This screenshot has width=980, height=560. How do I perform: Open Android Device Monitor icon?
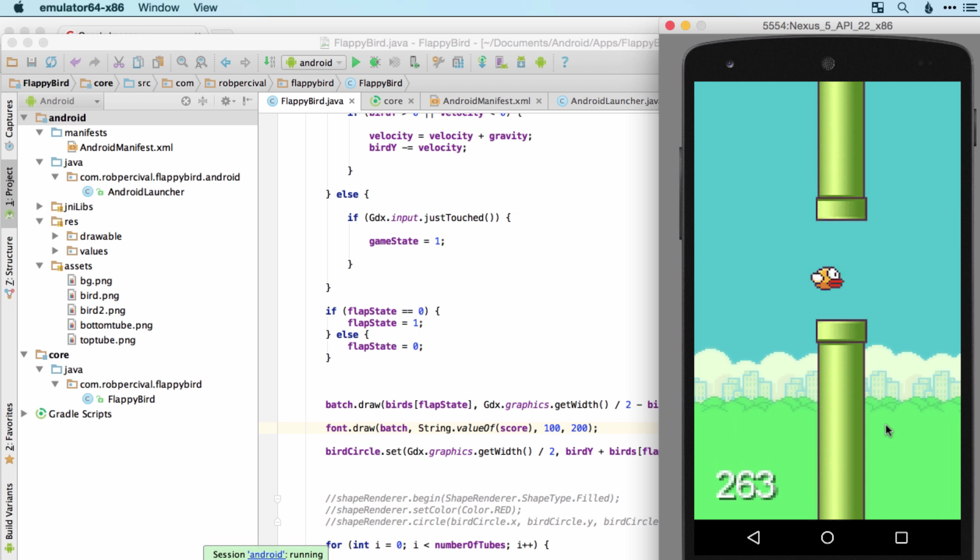click(x=541, y=62)
